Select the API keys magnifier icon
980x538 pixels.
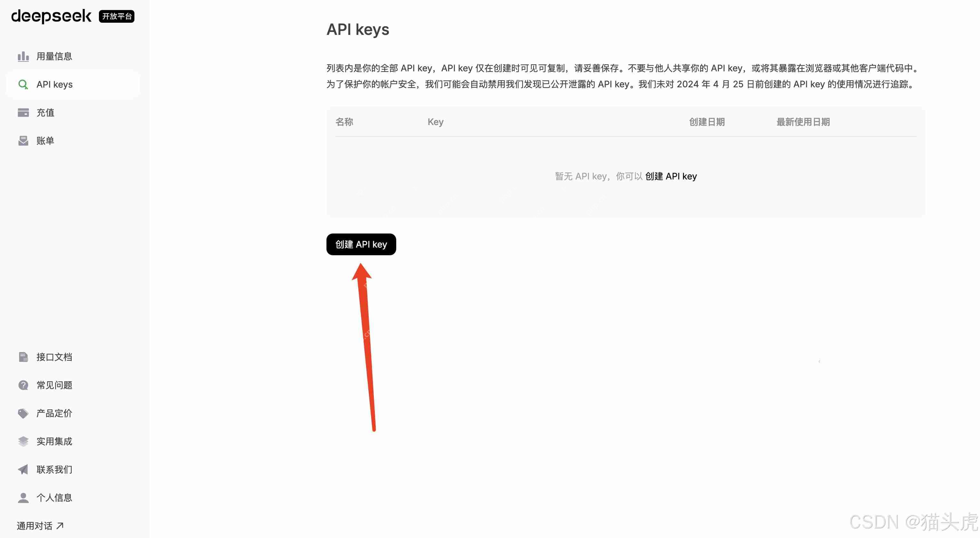coord(23,84)
